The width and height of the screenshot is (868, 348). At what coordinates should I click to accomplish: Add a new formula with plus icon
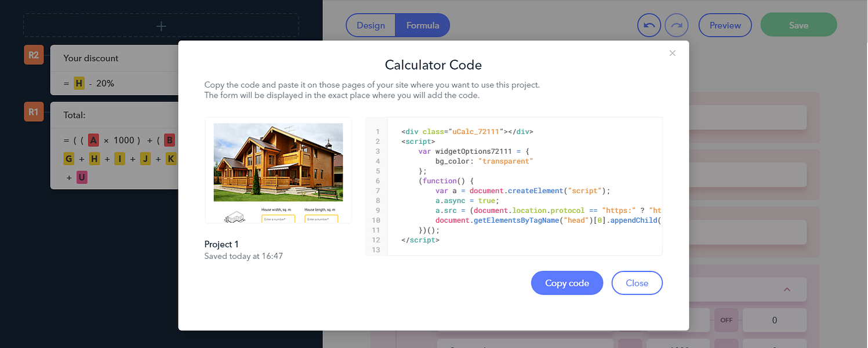tap(161, 26)
